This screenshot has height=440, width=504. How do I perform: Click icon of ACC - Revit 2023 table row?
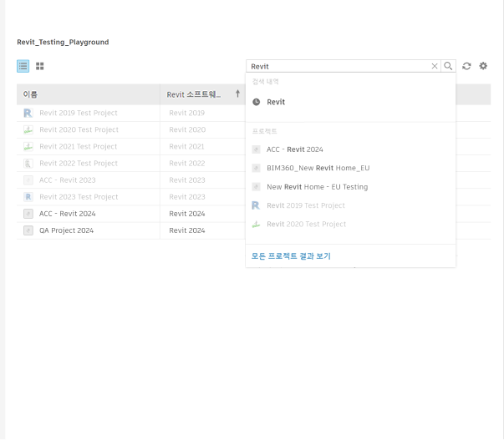click(x=28, y=180)
